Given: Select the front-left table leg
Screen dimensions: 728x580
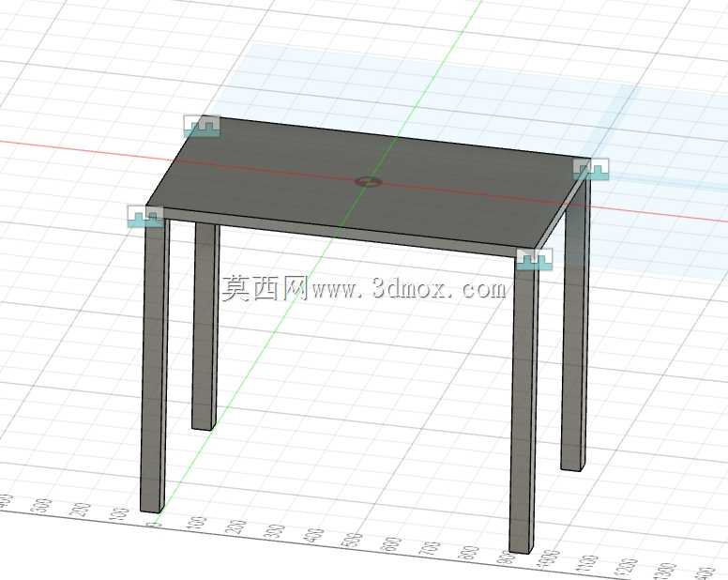Looking at the screenshot, I should tap(154, 364).
